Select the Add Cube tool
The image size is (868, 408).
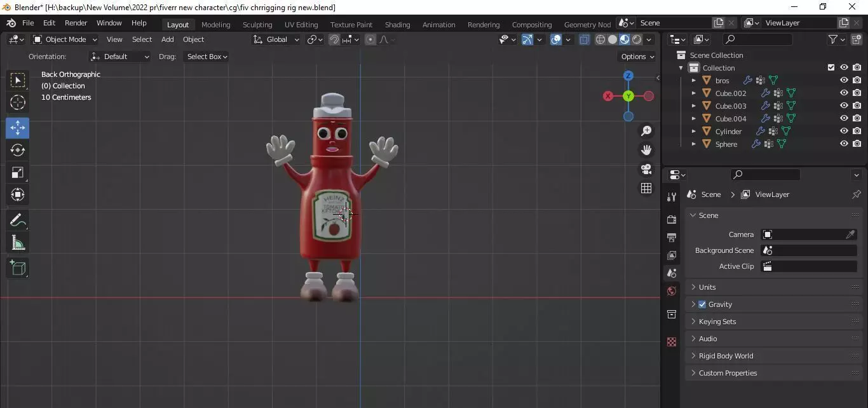18,268
